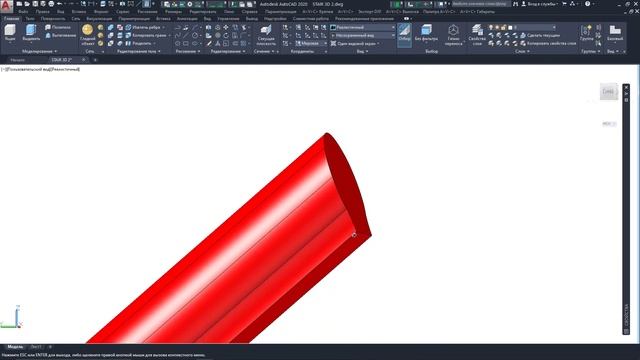Select the Ящик (Box) solid tool
Screen dimensions: 640x360
coord(10,33)
